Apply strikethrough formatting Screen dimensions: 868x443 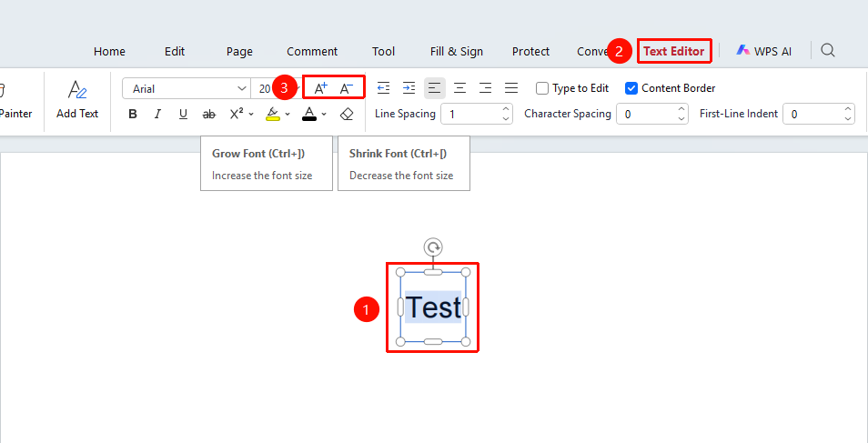(x=208, y=114)
